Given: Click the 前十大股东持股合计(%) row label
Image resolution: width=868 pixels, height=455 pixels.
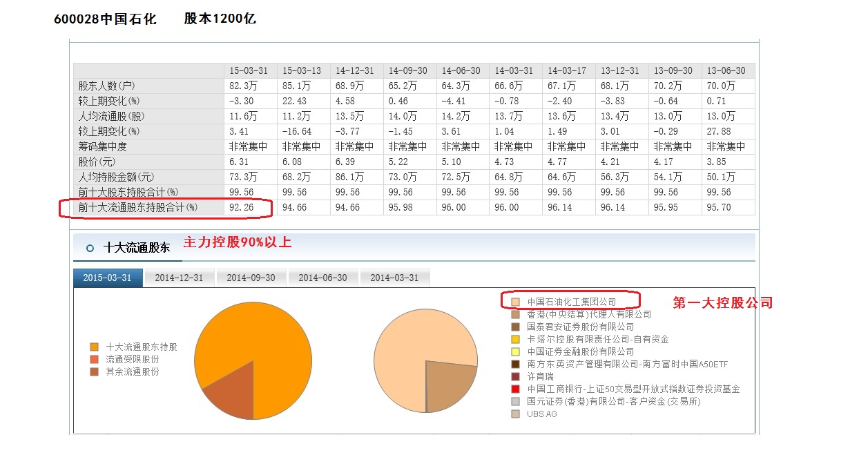Looking at the screenshot, I should [x=128, y=192].
